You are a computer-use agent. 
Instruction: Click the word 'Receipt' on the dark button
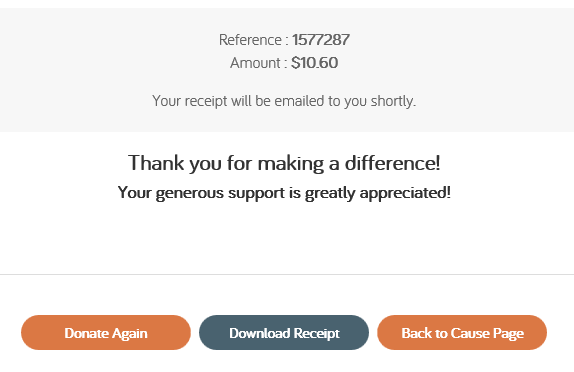pos(317,333)
